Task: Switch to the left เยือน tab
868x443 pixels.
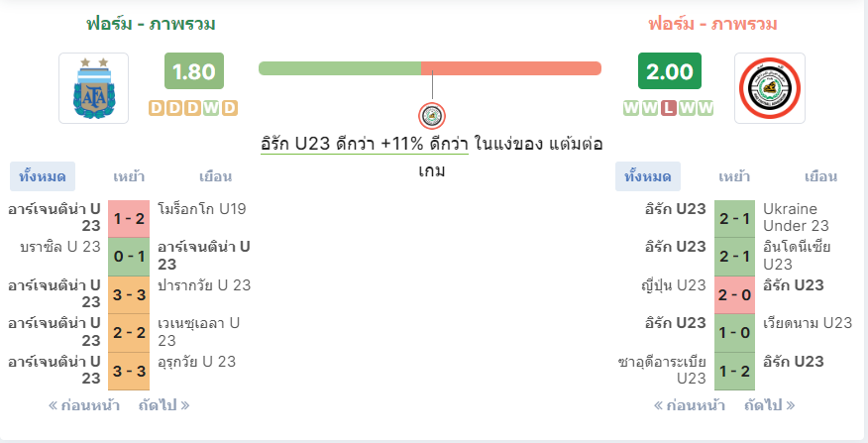Action: [215, 176]
